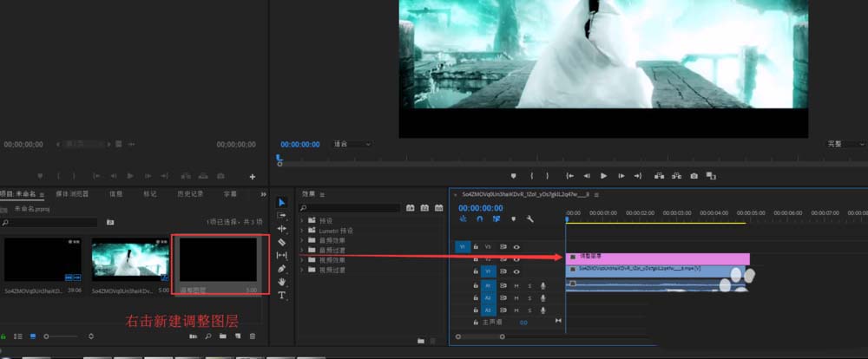Toggle insert sequences as nests icon

point(464,219)
